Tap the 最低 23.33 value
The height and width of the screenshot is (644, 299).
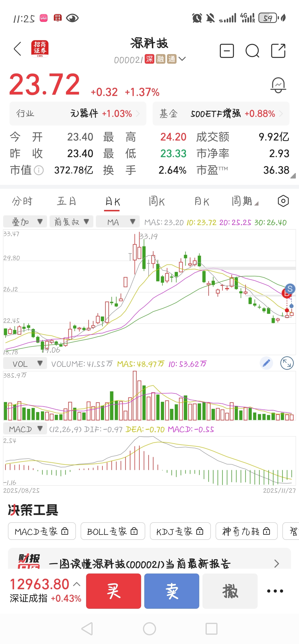coord(173,153)
